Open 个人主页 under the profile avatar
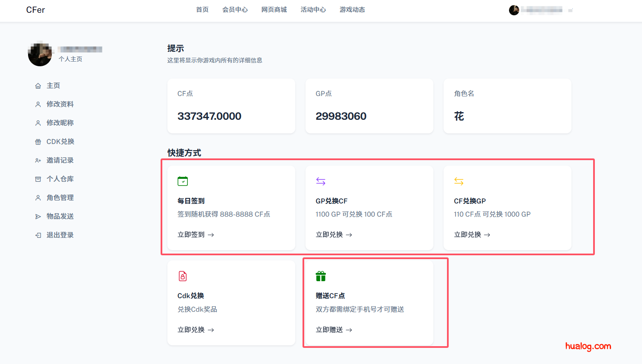 pyautogui.click(x=71, y=59)
